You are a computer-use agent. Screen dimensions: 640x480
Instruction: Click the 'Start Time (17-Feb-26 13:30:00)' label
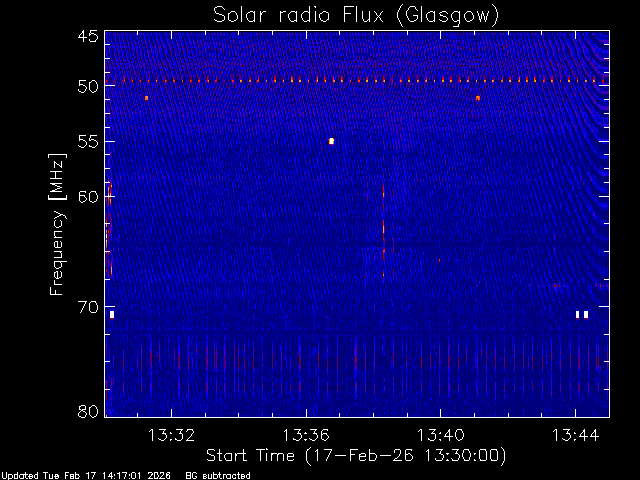tap(356, 456)
